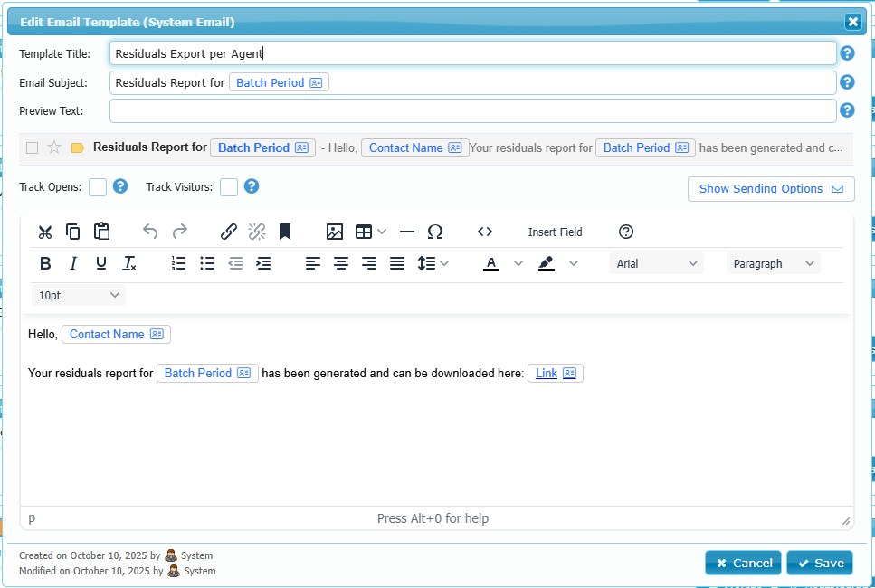Click the Cut scissors icon
This screenshot has width=875, height=588.
click(44, 232)
